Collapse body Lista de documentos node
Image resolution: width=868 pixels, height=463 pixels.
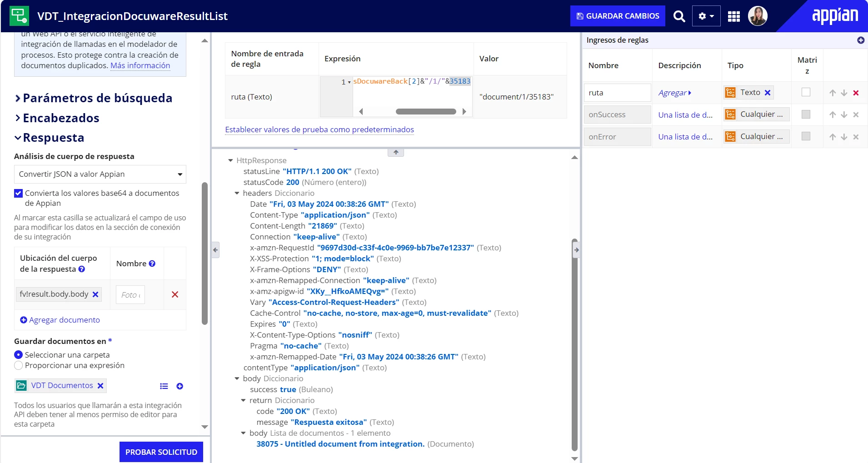pos(243,433)
